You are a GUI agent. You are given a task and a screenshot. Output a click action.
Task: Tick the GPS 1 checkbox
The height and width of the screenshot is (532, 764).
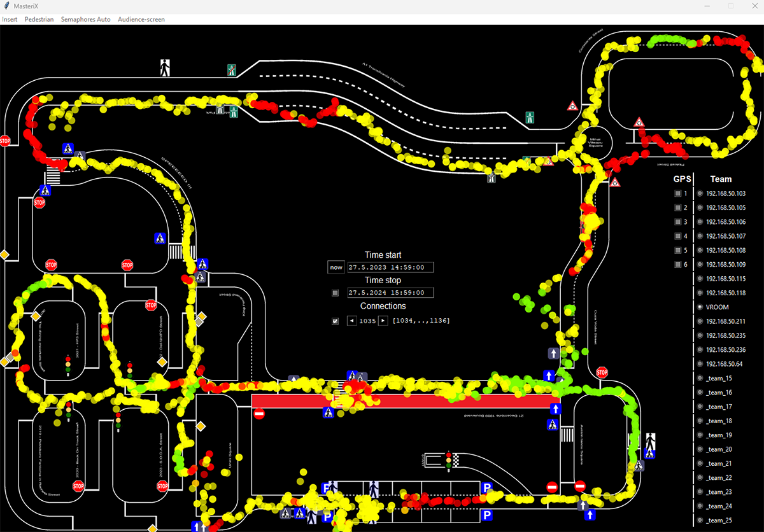point(678,193)
